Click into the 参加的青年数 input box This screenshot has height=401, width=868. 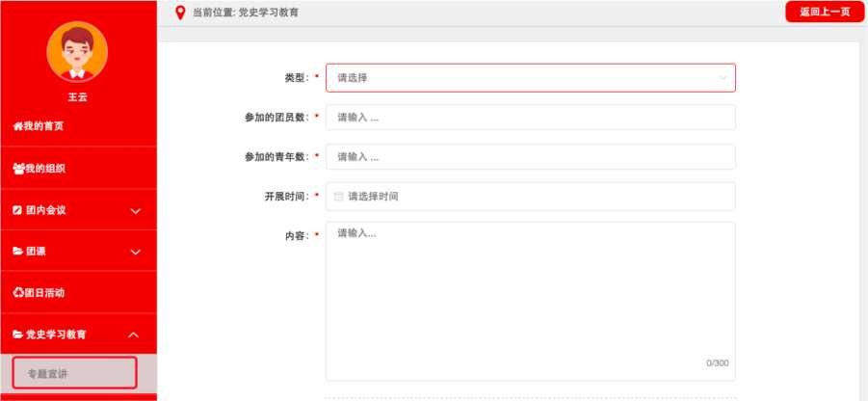(530, 157)
